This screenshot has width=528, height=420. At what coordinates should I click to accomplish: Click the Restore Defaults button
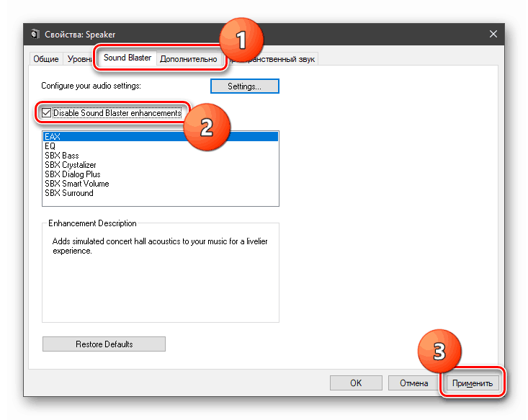tap(104, 344)
